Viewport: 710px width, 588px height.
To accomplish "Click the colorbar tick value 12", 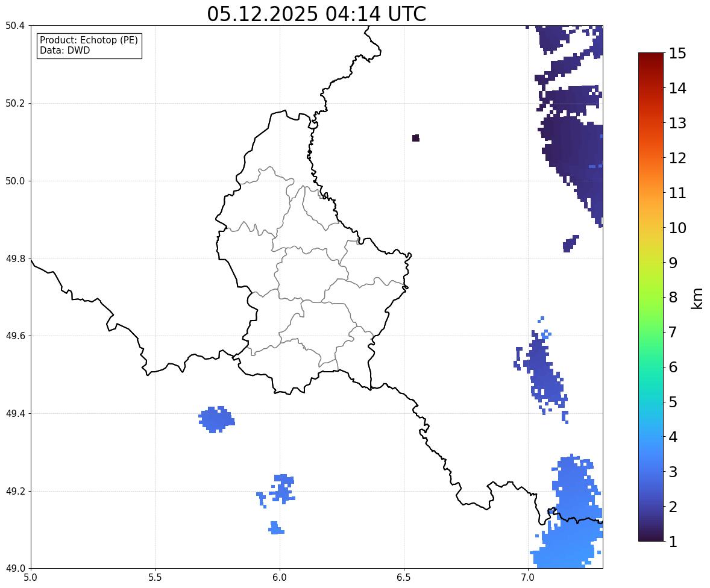I will (x=677, y=158).
